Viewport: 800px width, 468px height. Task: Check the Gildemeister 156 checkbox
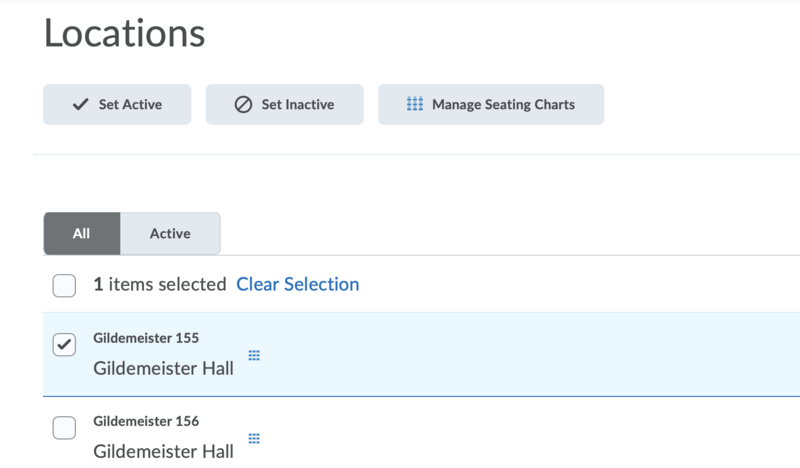64,428
